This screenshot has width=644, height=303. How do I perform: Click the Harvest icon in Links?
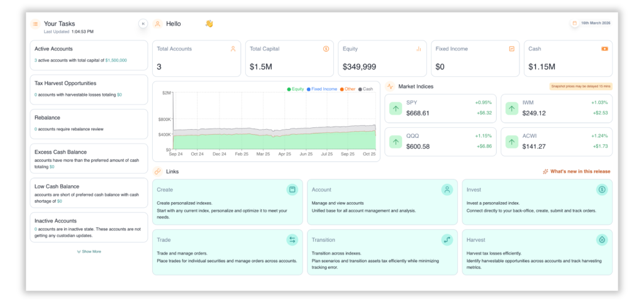tap(601, 240)
